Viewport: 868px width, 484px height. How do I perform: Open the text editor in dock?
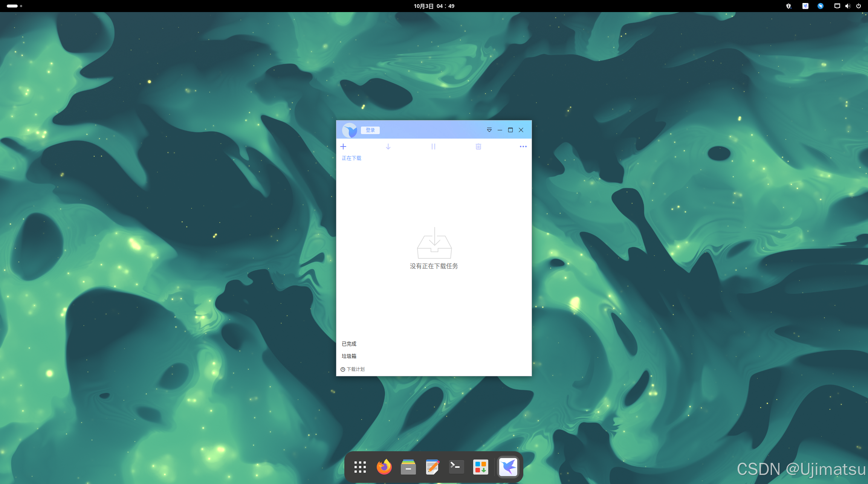coord(432,467)
